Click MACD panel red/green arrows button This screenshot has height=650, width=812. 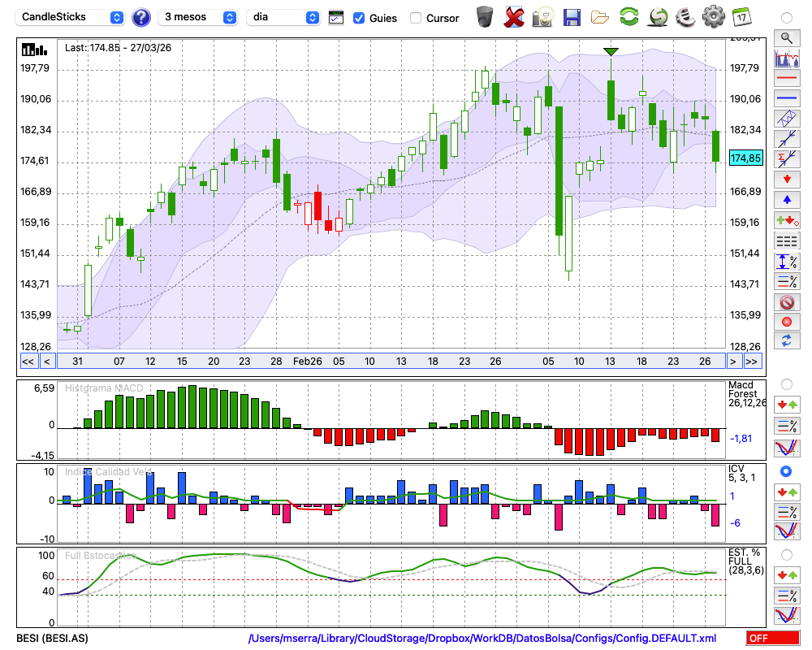[787, 405]
